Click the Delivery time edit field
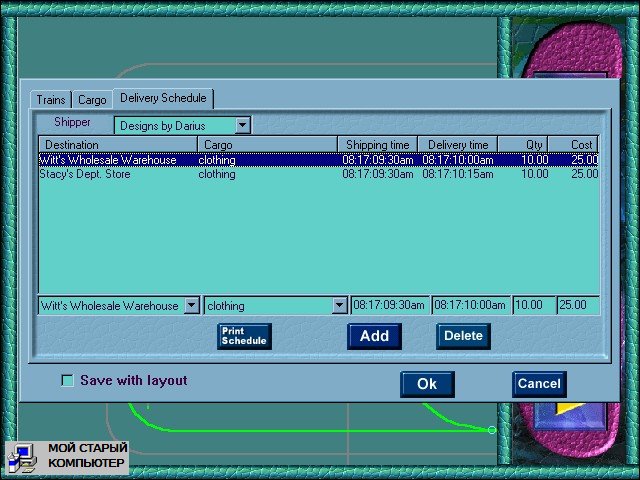Image resolution: width=640 pixels, height=480 pixels. click(471, 306)
